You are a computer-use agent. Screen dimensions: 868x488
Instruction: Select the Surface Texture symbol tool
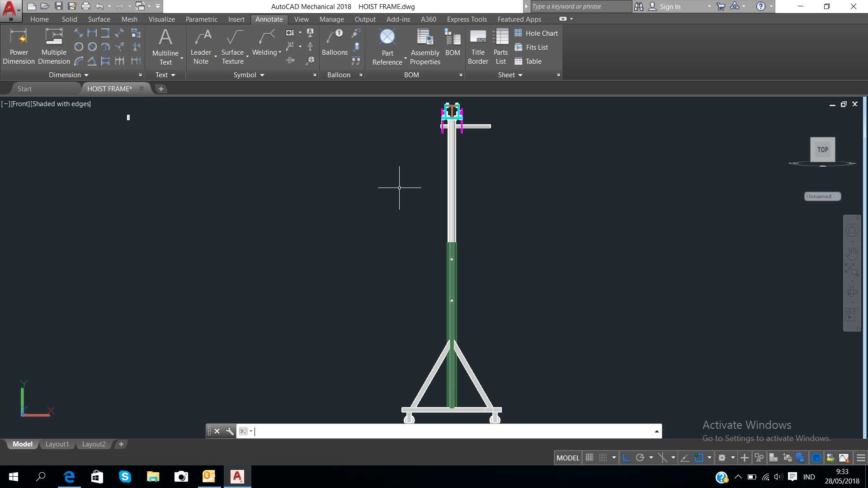tap(232, 47)
